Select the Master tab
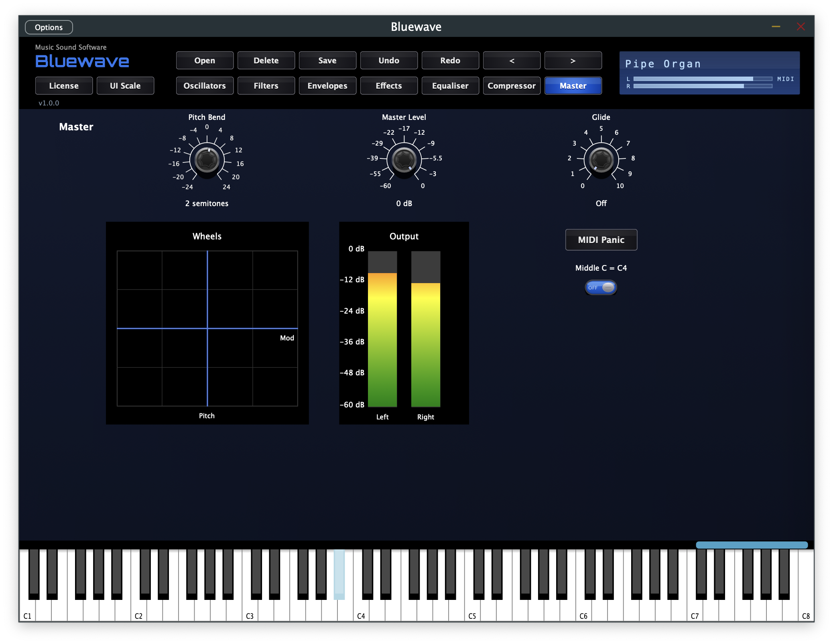833x644 pixels. [x=573, y=86]
